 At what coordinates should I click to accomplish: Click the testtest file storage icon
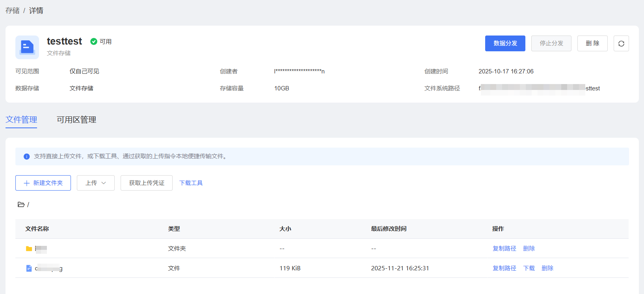click(x=27, y=47)
